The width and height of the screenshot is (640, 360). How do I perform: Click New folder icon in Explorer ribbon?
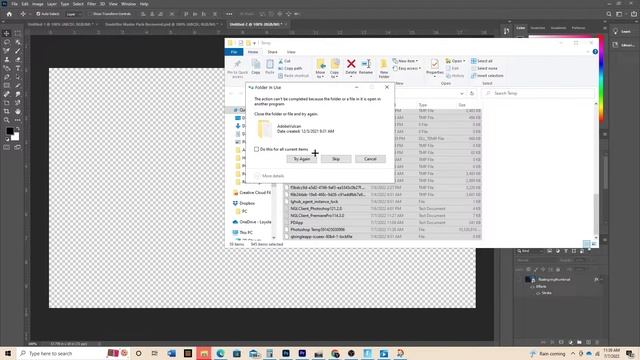click(x=384, y=64)
